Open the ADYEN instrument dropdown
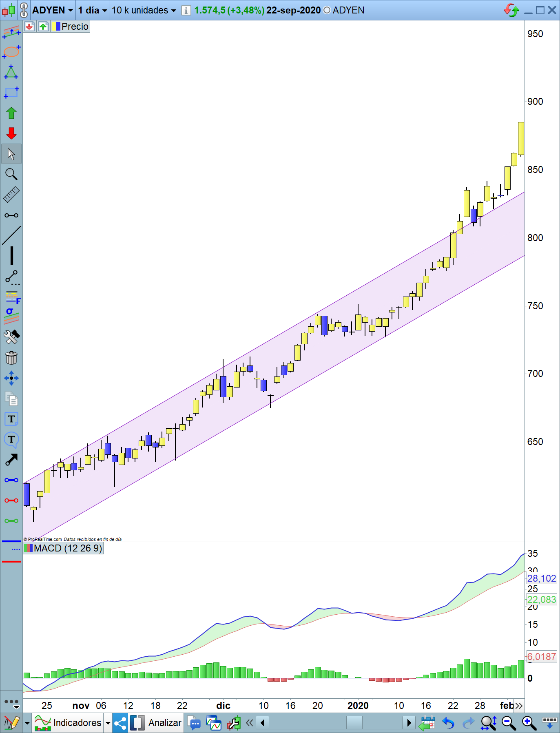Viewport: 560px width, 733px height. click(x=53, y=10)
